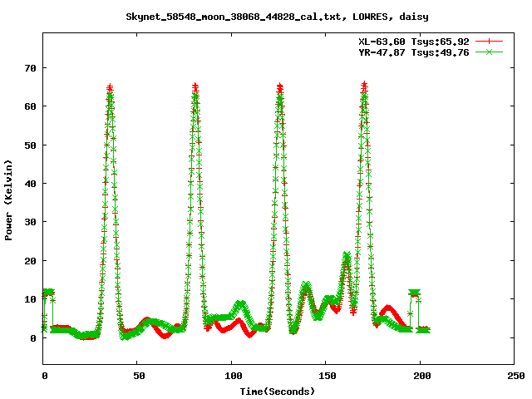Screen dimensions: 532x399
Task: Click the red XL legend line sample
Action: (x=489, y=42)
